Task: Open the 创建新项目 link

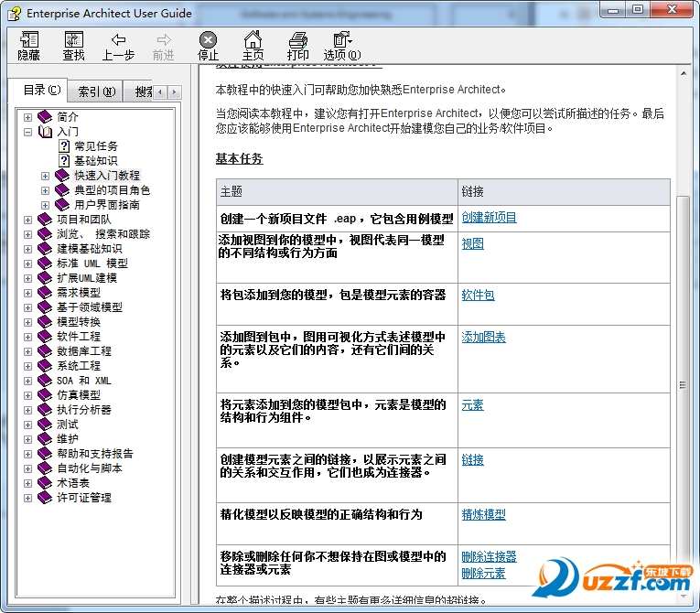Action: (x=489, y=218)
